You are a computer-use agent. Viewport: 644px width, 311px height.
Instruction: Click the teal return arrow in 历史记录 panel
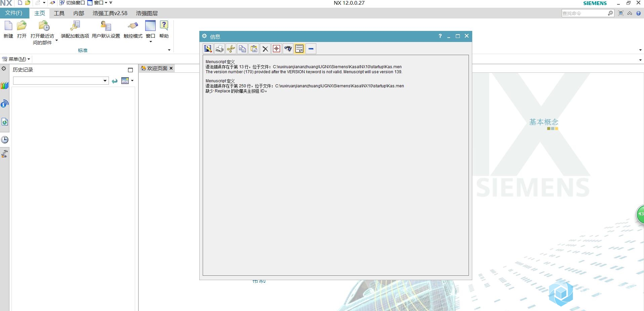(115, 81)
